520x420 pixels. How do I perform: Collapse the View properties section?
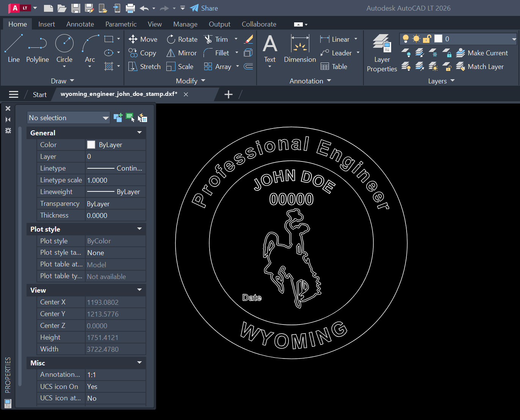pos(139,290)
